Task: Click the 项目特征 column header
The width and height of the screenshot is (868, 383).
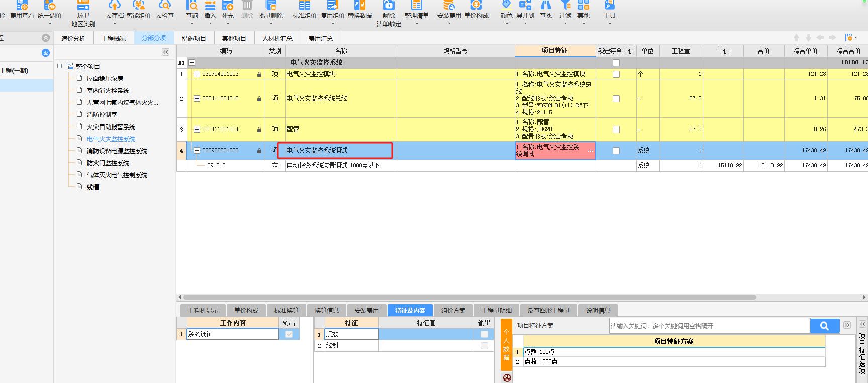Action: pos(555,51)
